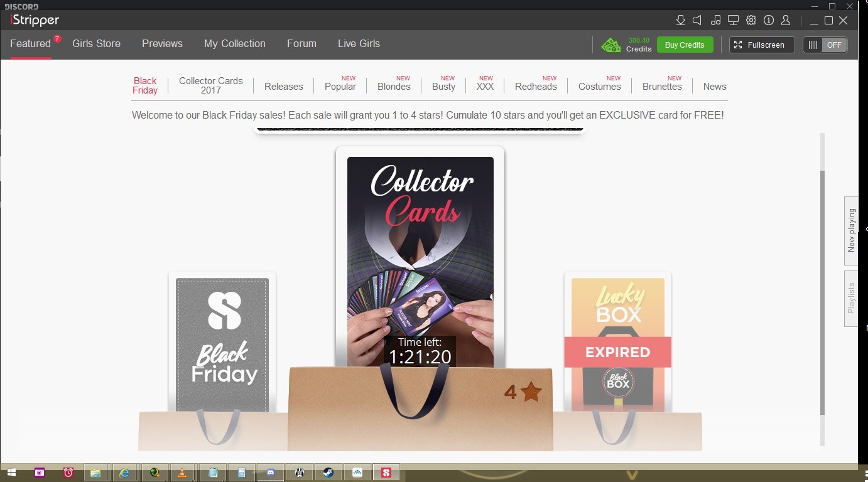Screen dimensions: 868x482
Task: Open the Busty category
Action: click(x=443, y=87)
